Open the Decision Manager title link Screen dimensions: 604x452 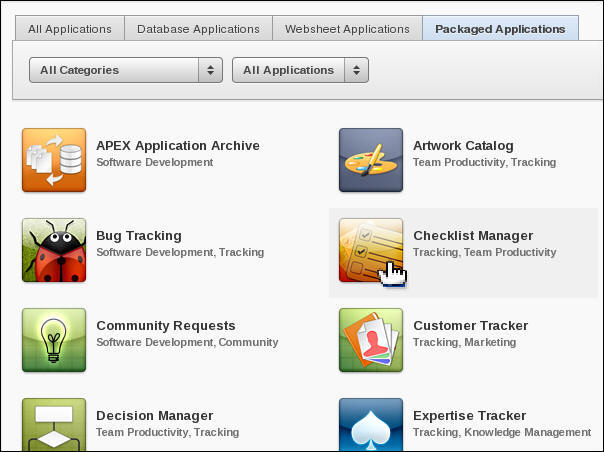click(155, 415)
